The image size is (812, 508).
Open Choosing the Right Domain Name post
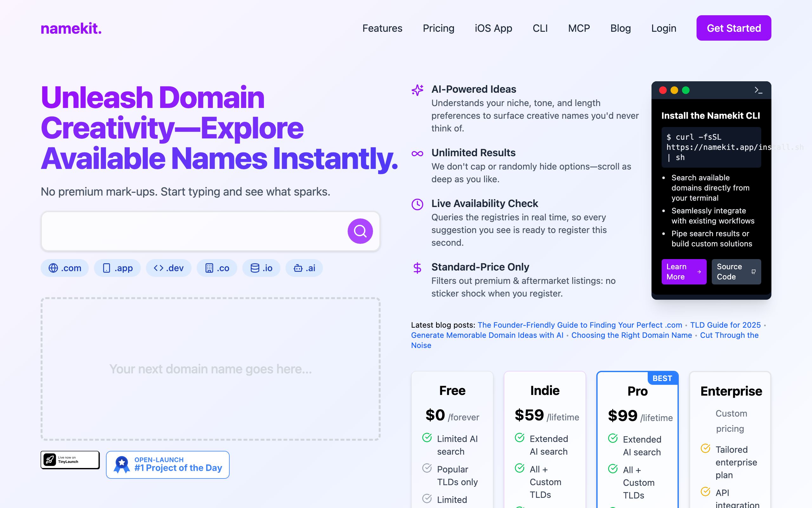point(632,335)
